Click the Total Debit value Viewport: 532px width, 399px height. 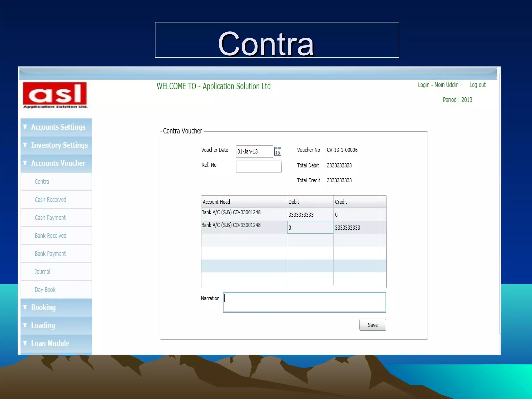(x=339, y=165)
